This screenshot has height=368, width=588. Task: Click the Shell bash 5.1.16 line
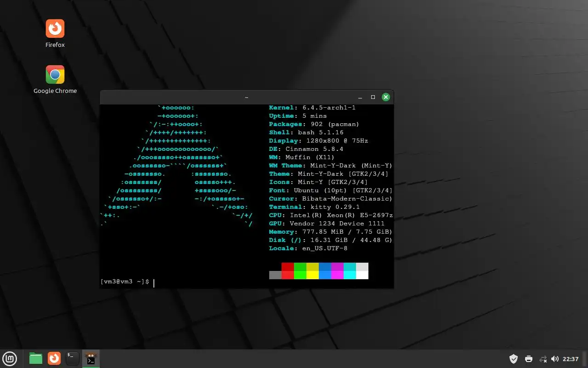(306, 132)
